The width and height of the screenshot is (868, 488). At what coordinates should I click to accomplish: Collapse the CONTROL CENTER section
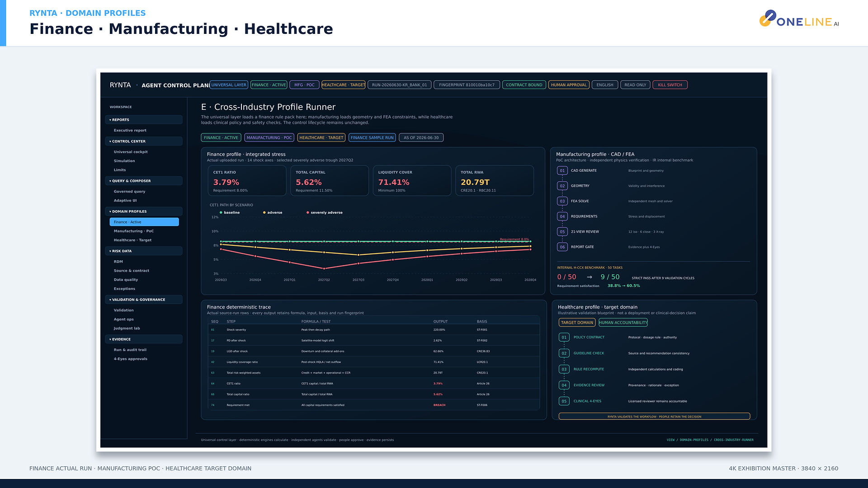144,141
